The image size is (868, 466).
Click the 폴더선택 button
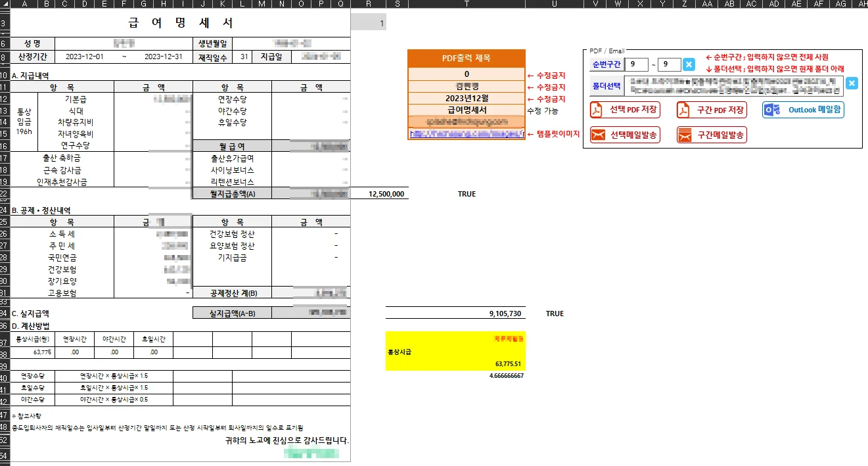pyautogui.click(x=606, y=85)
